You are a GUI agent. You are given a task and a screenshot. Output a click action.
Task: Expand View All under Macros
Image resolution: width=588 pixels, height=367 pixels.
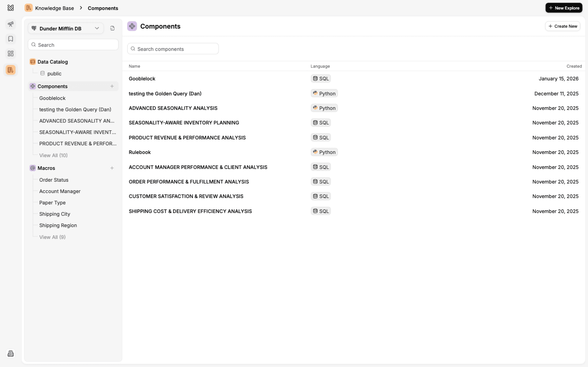(52, 237)
